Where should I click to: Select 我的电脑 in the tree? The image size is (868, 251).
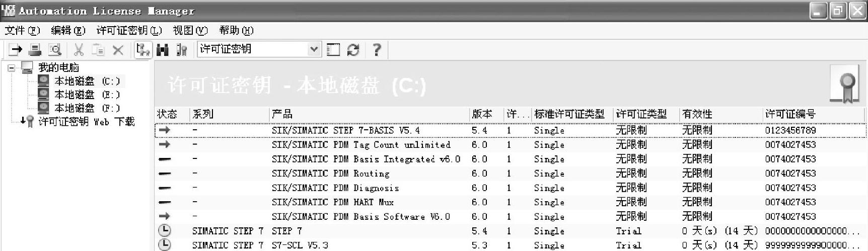58,67
